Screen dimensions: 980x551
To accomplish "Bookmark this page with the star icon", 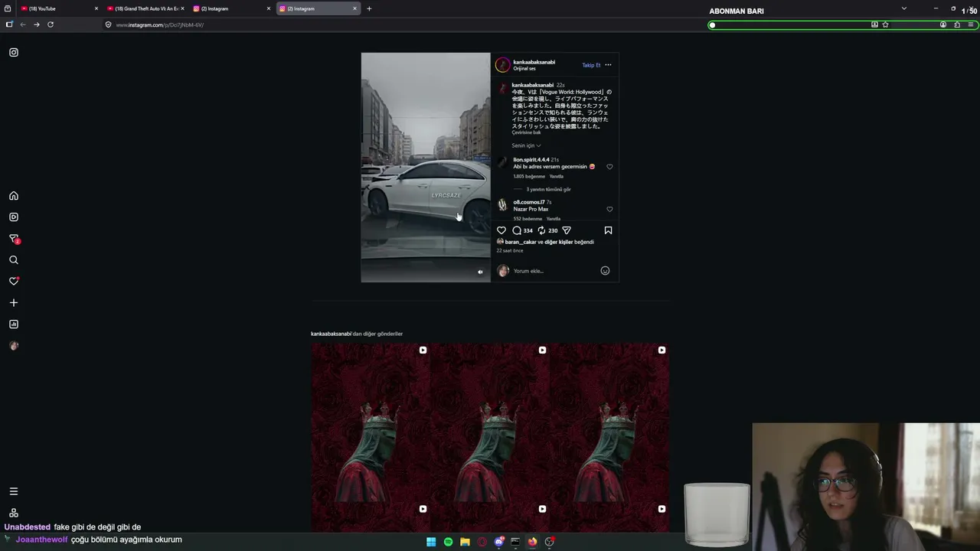I will click(x=885, y=24).
